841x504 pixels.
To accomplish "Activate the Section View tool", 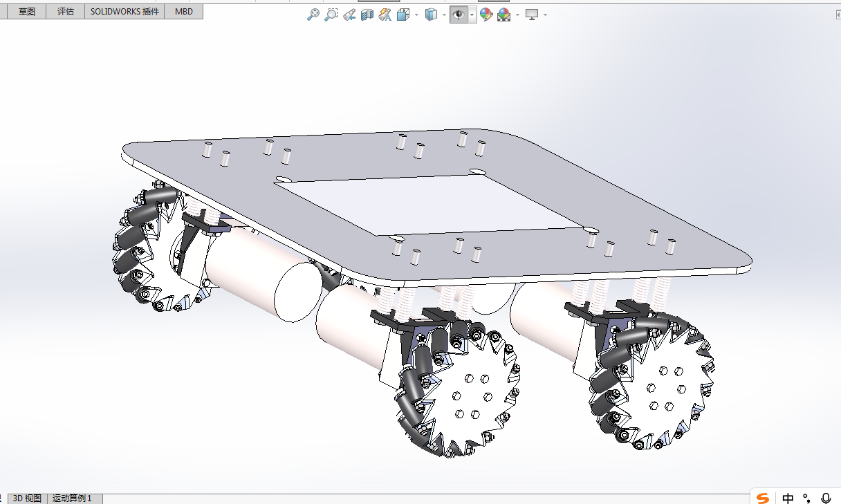I will [x=367, y=15].
